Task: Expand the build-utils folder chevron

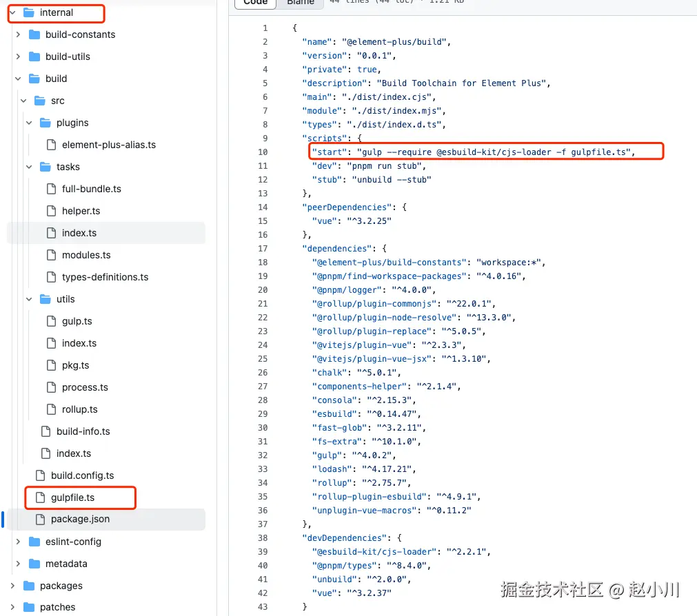Action: [18, 57]
